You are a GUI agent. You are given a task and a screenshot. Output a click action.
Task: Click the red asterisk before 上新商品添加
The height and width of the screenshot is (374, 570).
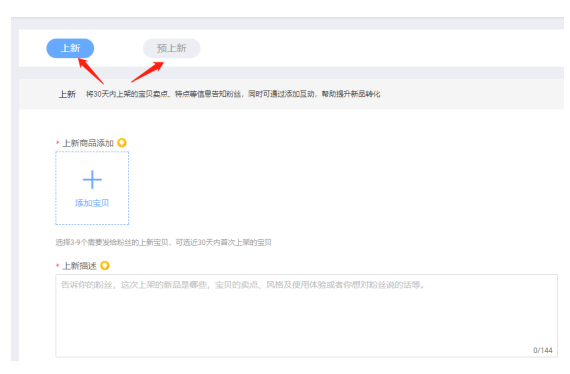[x=57, y=143]
